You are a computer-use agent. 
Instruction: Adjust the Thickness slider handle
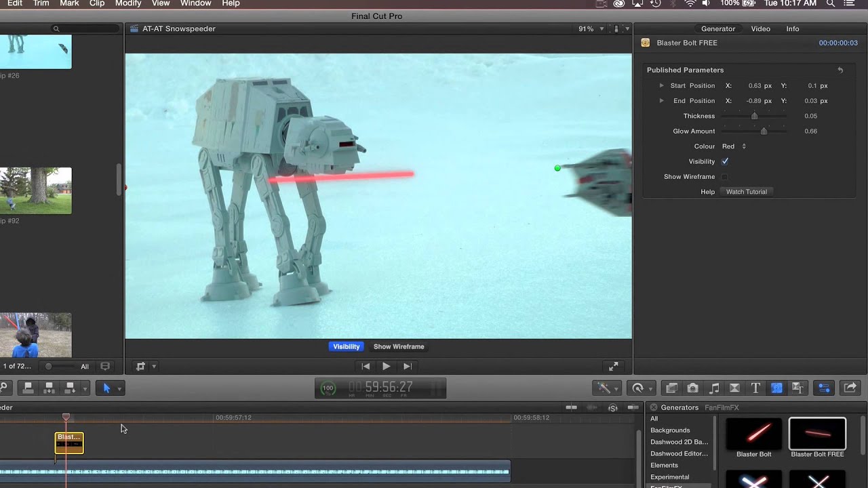[x=754, y=116]
